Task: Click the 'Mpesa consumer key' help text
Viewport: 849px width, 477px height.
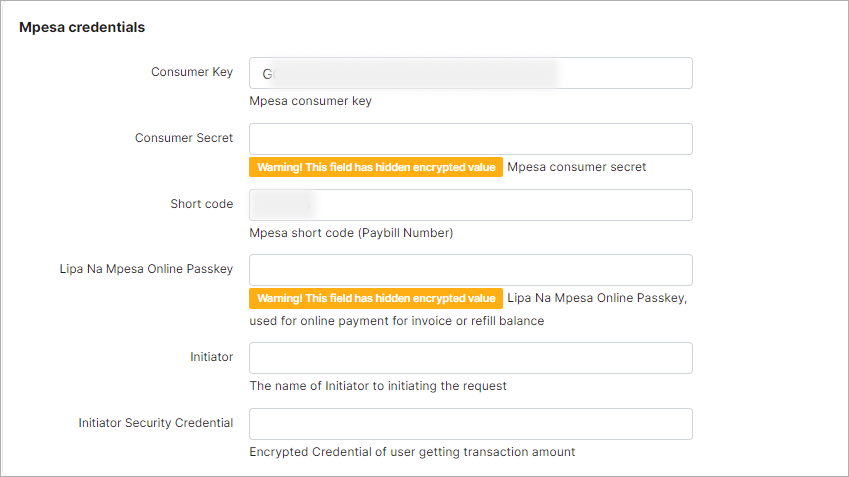Action: click(x=310, y=101)
